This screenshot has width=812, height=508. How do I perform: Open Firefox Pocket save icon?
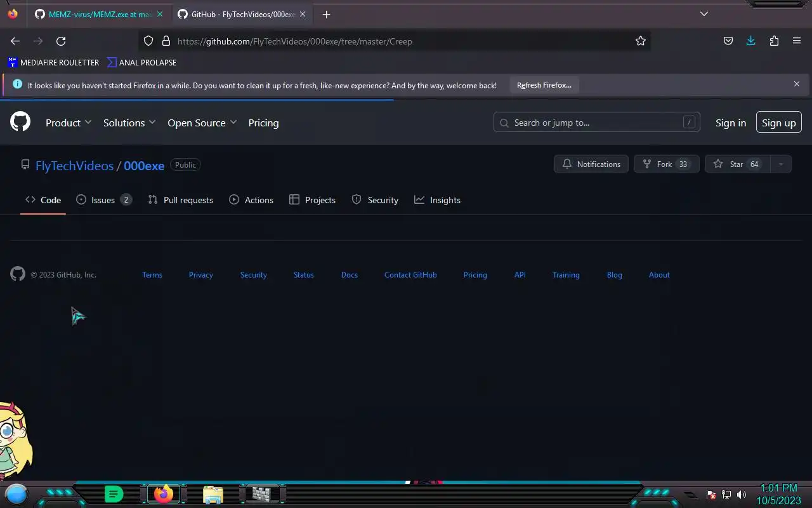[x=728, y=41]
